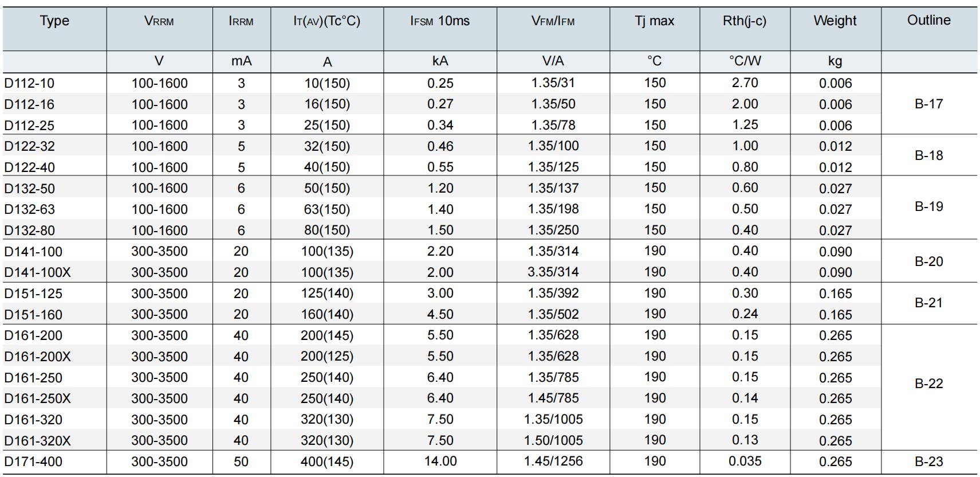Click the Outline column header
Viewport: 980px width, 477px height.
(x=928, y=21)
